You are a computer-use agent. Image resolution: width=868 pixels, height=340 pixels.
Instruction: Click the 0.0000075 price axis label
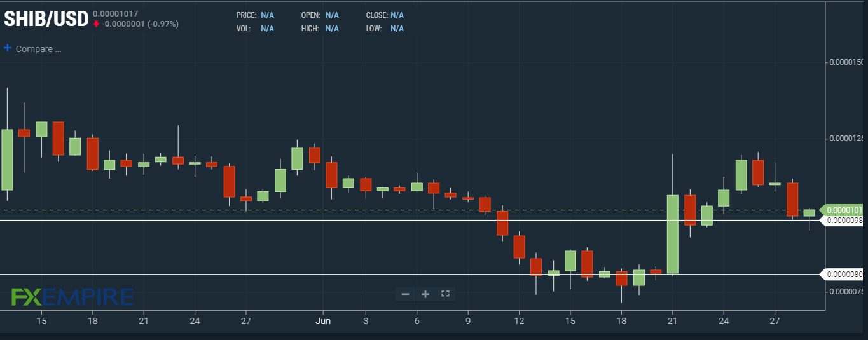coord(846,292)
